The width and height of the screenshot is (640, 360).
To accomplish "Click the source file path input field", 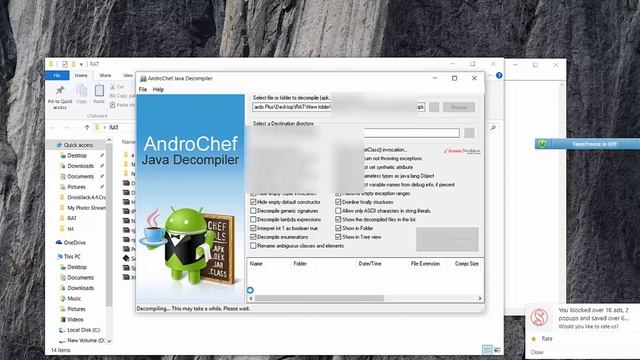I will (339, 107).
